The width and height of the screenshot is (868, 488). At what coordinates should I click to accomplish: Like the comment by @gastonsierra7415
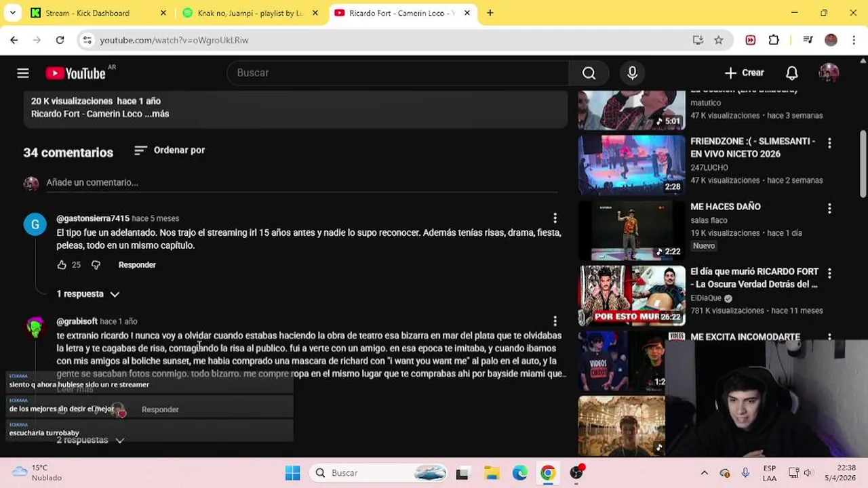(62, 265)
